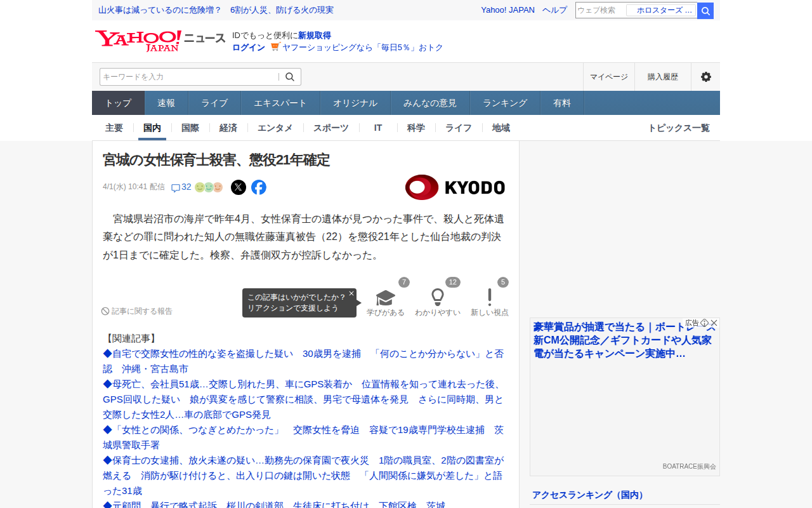Image resolution: width=812 pixels, height=508 pixels.
Task: Close the reaction tooltip popup
Action: 351,293
